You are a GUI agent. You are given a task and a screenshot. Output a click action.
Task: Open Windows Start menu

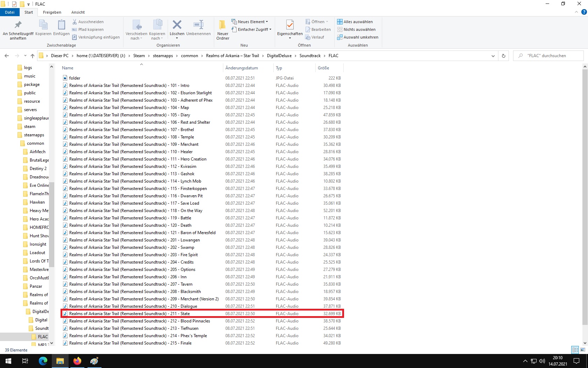8,361
